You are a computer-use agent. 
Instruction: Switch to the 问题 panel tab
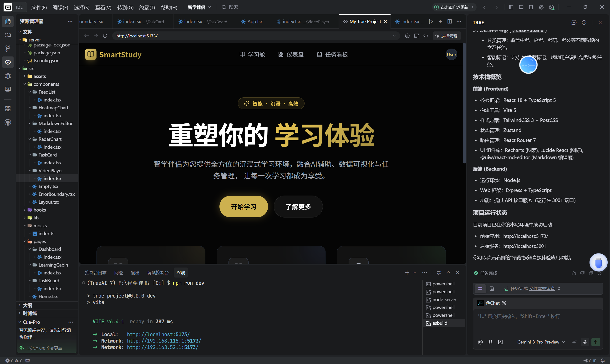pyautogui.click(x=118, y=273)
